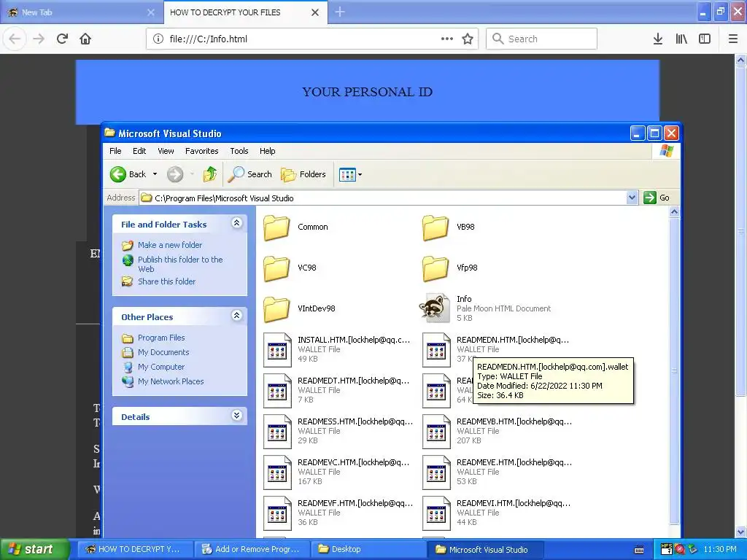Open the Help menu in Explorer
Viewport: 747px width, 560px height.
[x=267, y=151]
